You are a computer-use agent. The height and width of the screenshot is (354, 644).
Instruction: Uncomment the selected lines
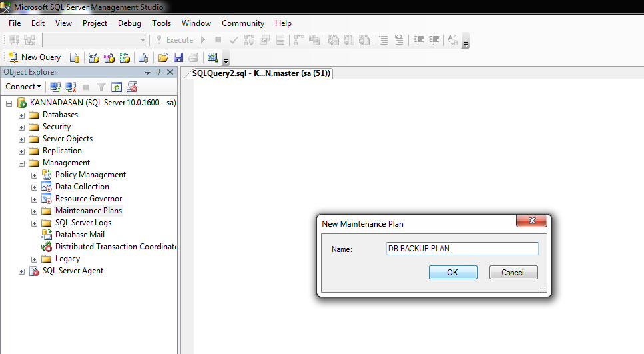(x=399, y=40)
